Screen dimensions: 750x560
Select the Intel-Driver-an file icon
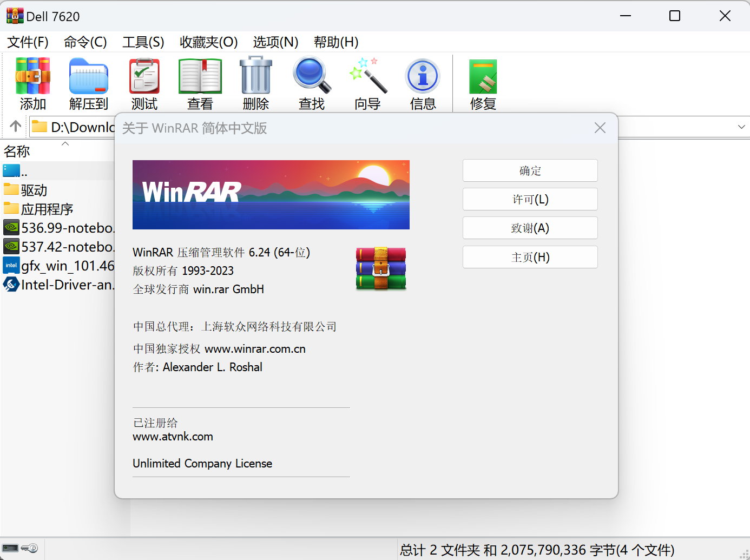pyautogui.click(x=11, y=284)
